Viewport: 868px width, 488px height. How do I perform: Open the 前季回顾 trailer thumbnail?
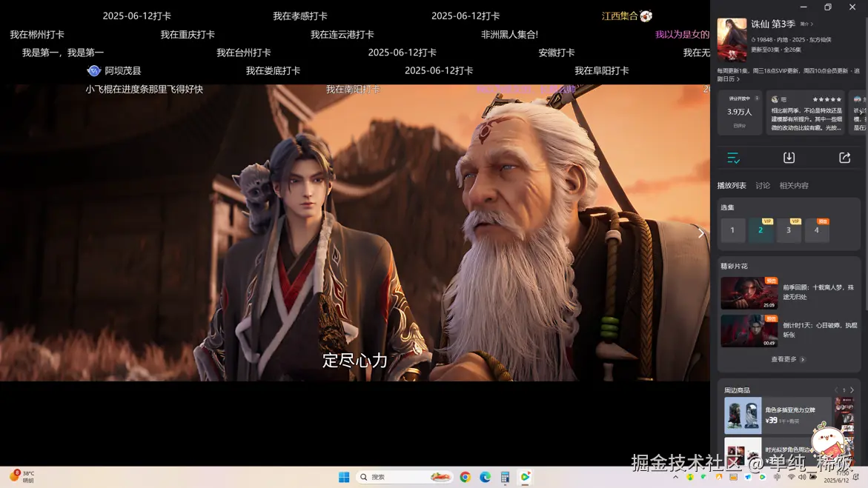pyautogui.click(x=749, y=293)
